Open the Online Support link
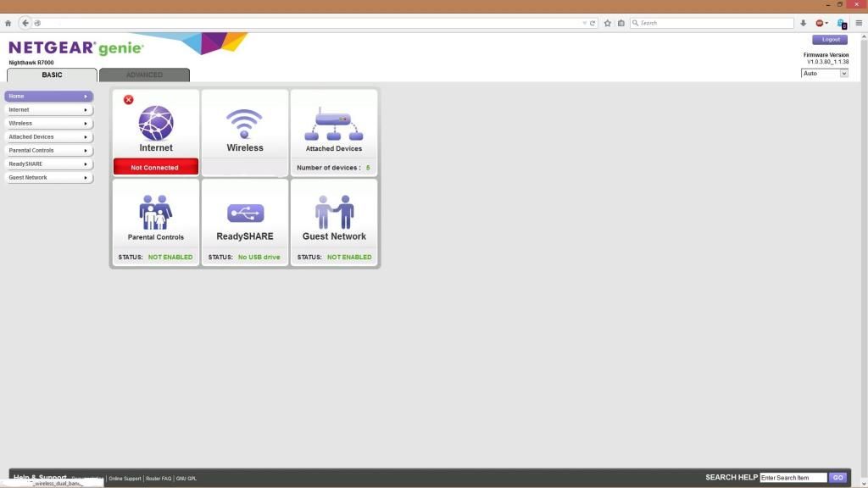This screenshot has width=868, height=488. tap(125, 479)
